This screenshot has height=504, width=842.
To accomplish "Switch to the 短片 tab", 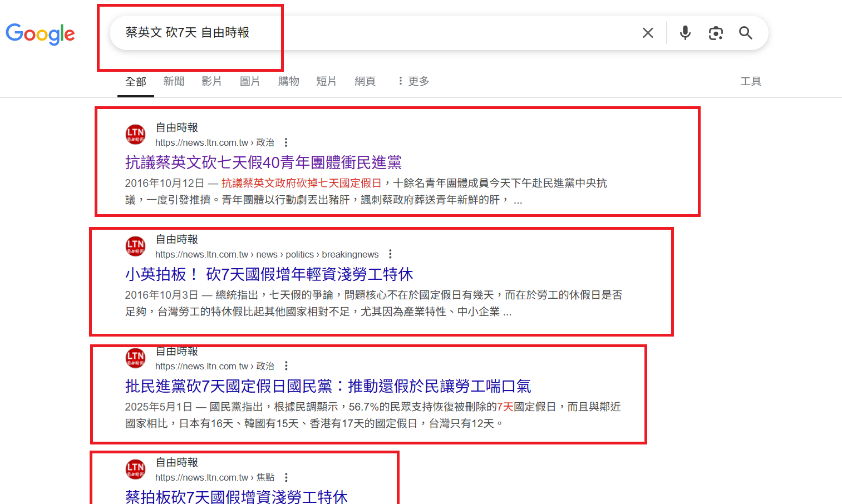I will 326,81.
